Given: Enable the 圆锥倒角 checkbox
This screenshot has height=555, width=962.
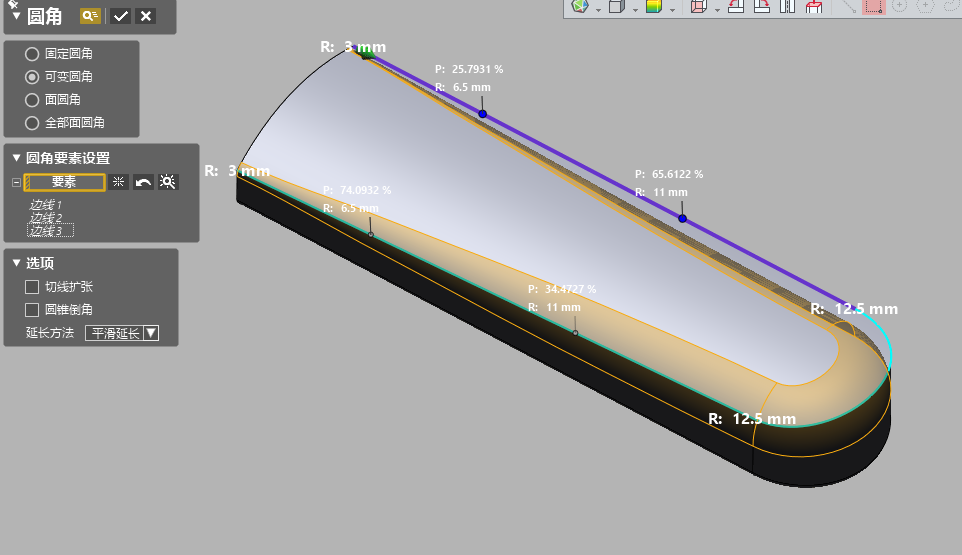Looking at the screenshot, I should pos(32,310).
